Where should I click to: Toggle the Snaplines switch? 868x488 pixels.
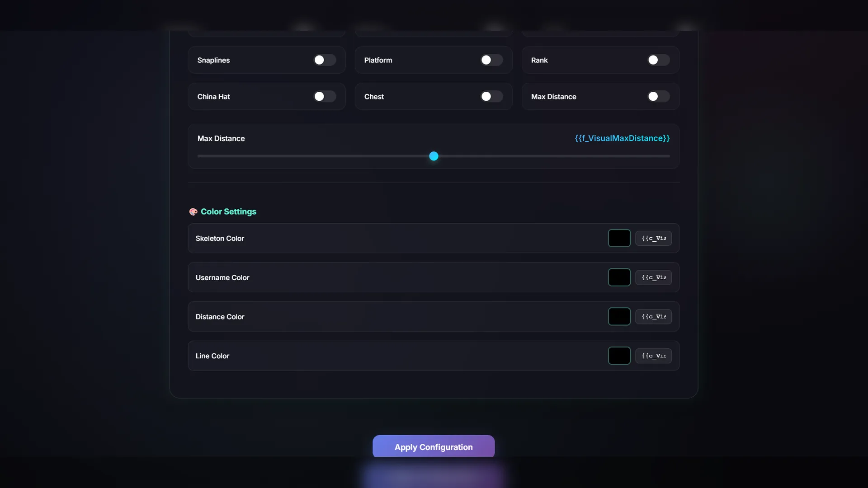(325, 60)
